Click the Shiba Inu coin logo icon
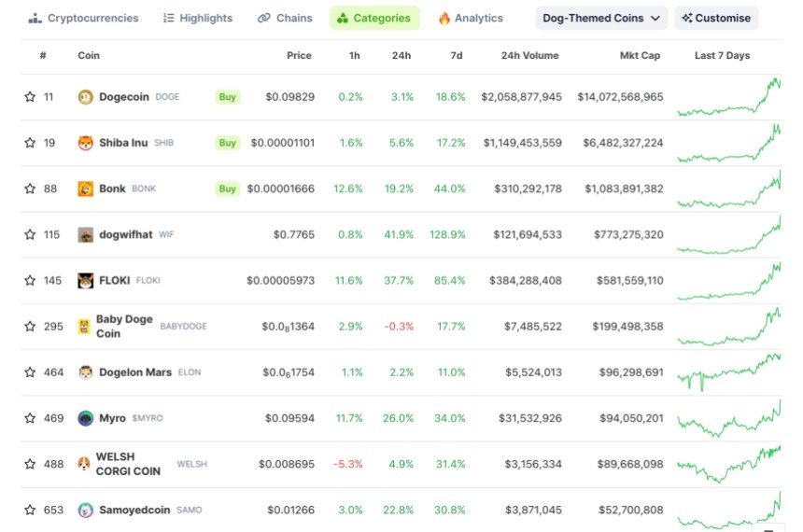The height and width of the screenshot is (532, 803). 86,143
